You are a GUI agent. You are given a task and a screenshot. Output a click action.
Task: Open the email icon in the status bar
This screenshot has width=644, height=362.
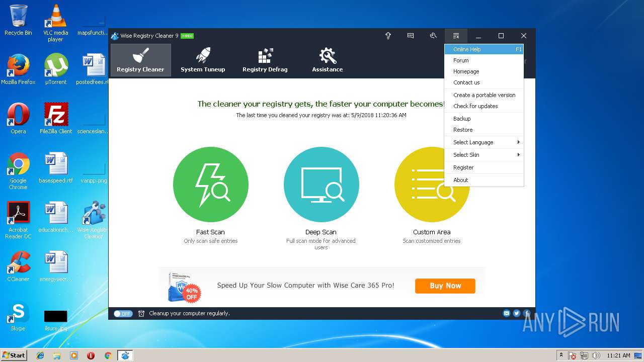[507, 313]
